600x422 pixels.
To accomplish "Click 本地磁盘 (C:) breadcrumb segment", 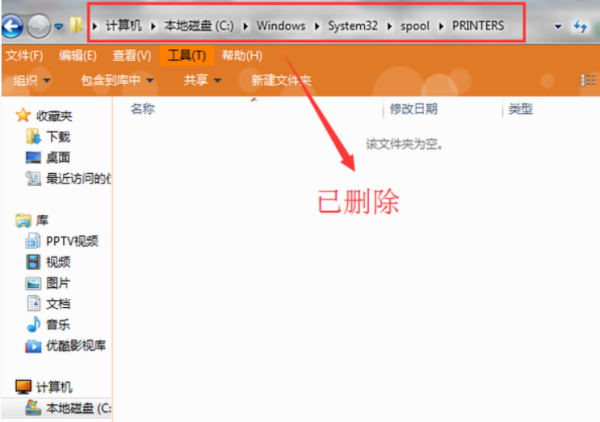I will click(199, 26).
